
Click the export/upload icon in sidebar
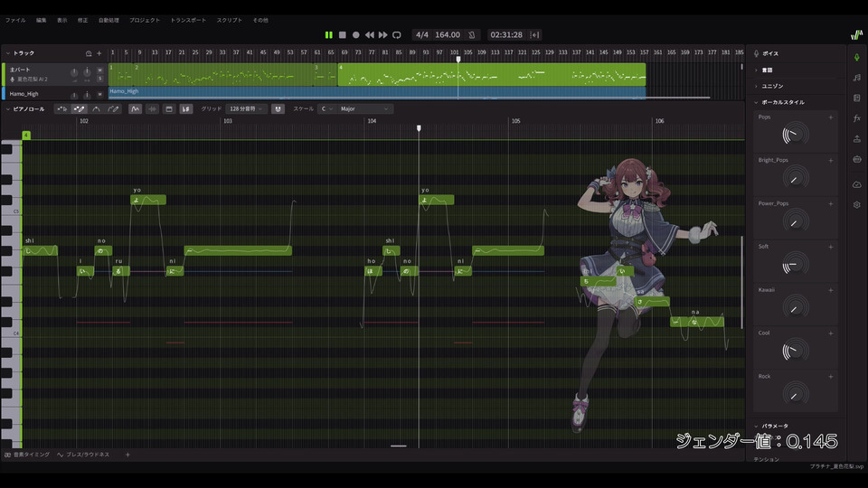tap(856, 139)
